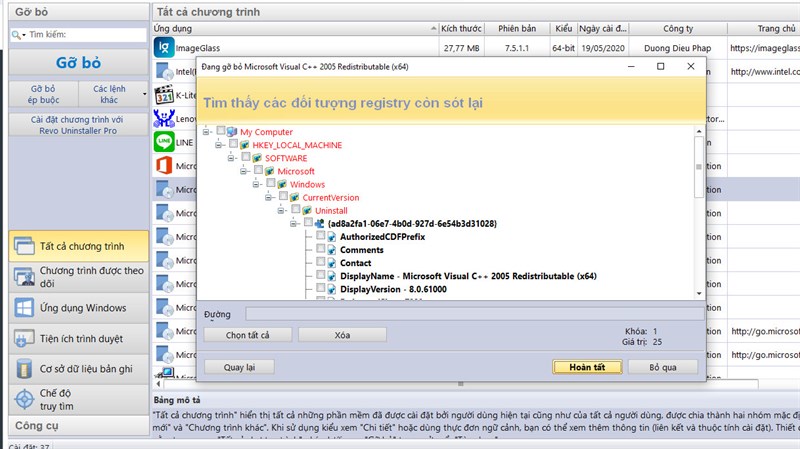Click the Chọn tất cả button
Viewport: 800px width, 449px height.
click(x=247, y=335)
